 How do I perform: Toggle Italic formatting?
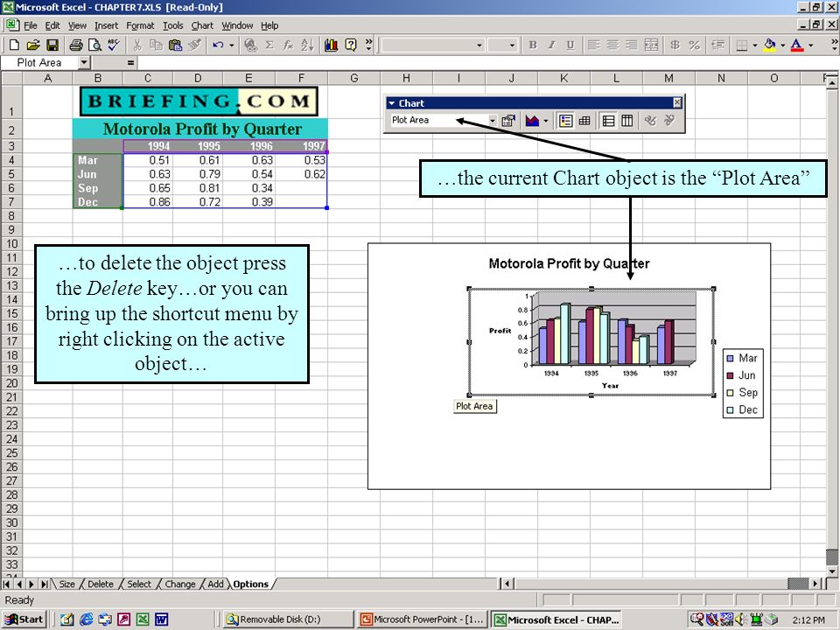click(x=551, y=45)
